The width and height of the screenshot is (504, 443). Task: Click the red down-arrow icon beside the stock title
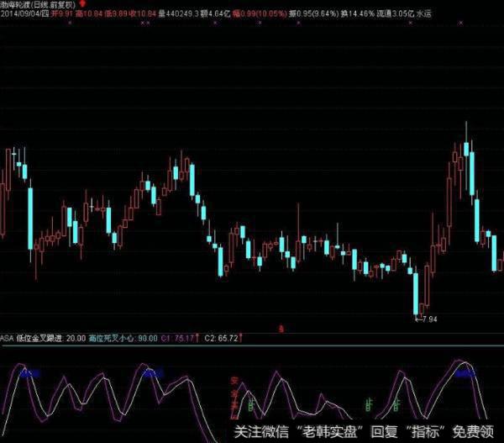click(x=82, y=4)
